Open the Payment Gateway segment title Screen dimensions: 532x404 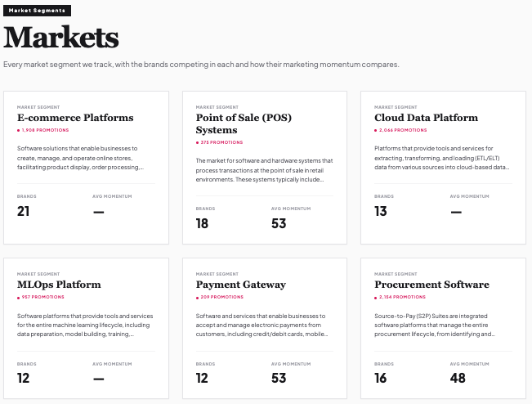tap(241, 285)
